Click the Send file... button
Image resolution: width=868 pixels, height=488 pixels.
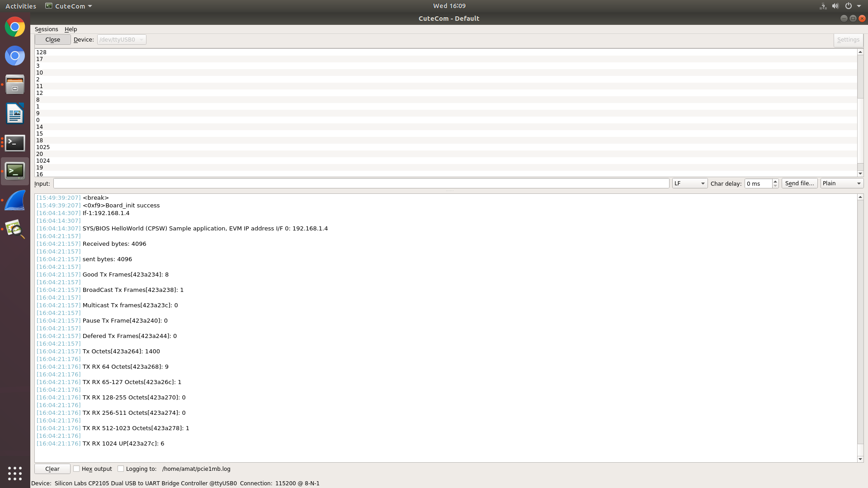[x=799, y=183]
